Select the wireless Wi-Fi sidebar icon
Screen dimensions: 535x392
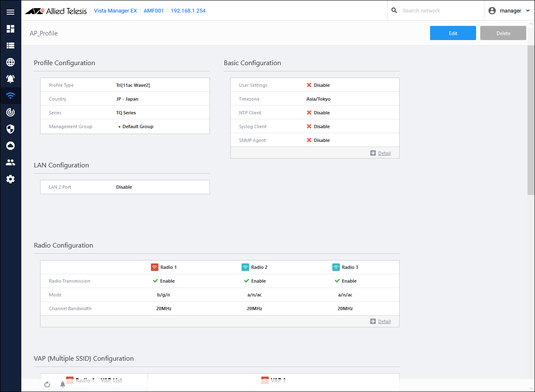point(10,96)
